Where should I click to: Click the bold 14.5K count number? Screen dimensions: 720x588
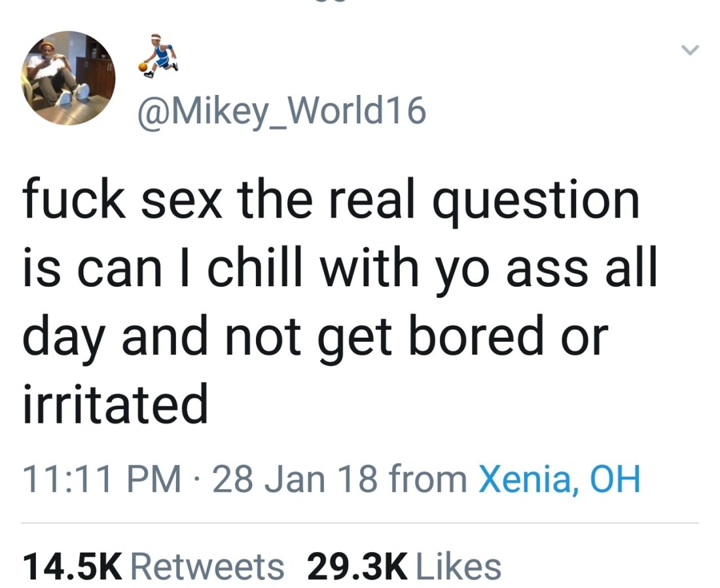coord(73,566)
